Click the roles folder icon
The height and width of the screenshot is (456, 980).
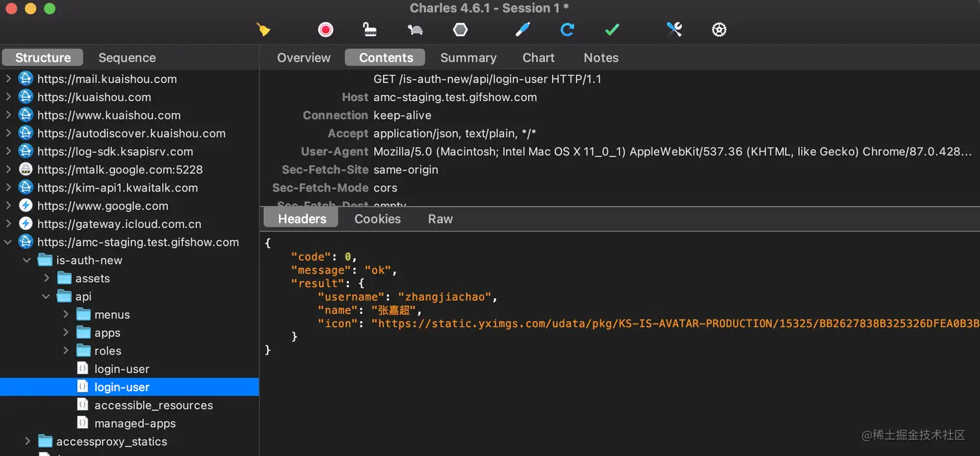[84, 351]
